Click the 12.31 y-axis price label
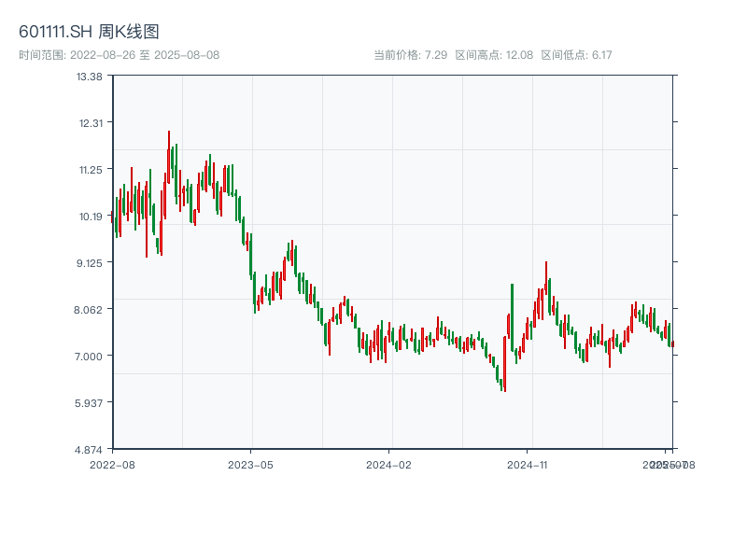This screenshot has width=747, height=560. click(x=90, y=122)
